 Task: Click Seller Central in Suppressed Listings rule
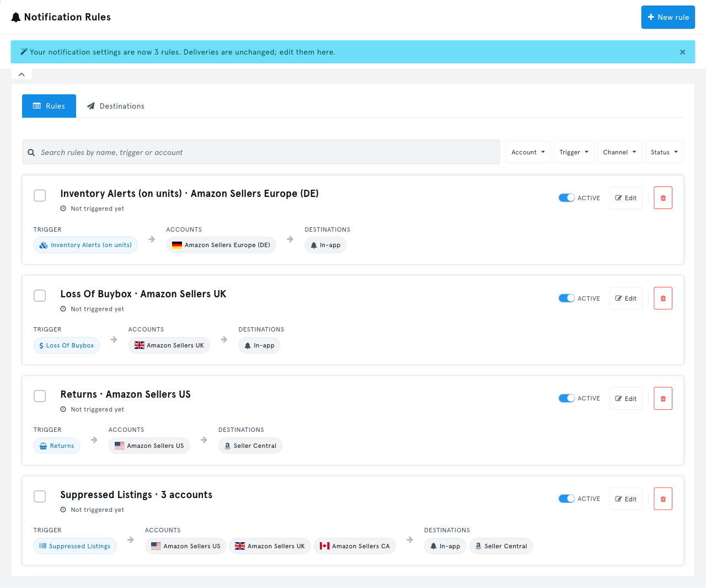(x=501, y=546)
